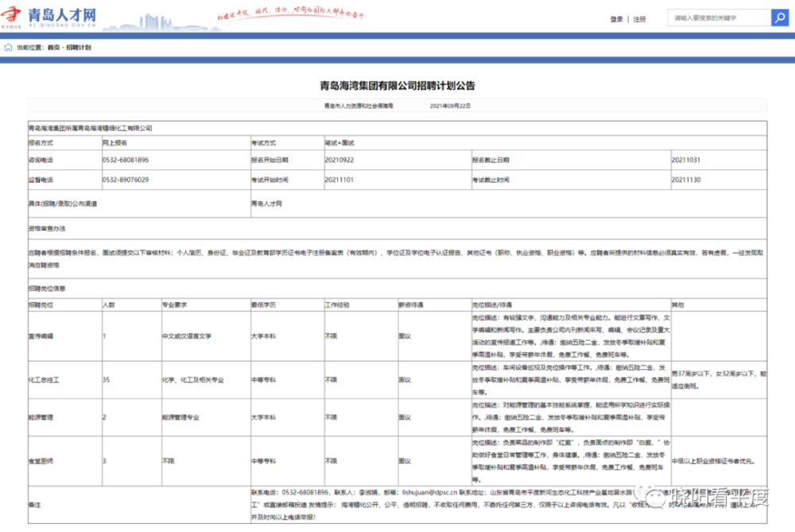Select exam end time 20211130

click(719, 180)
